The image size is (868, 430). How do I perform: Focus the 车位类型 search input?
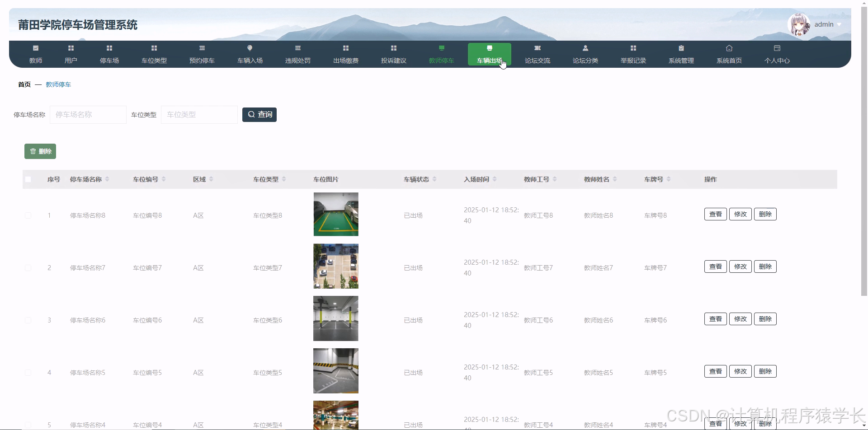[x=199, y=115]
